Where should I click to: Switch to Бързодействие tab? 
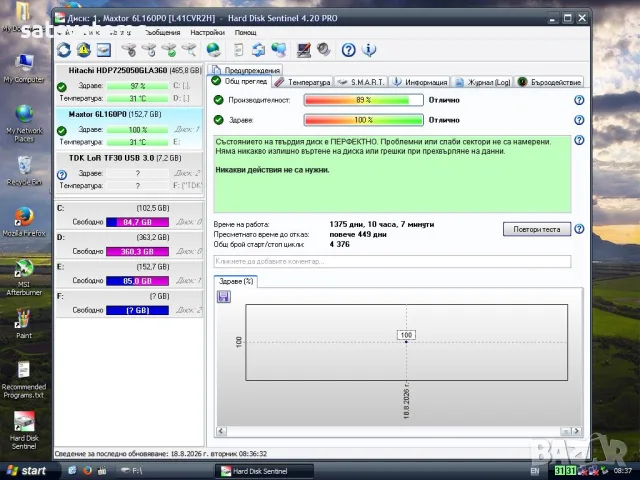click(549, 82)
